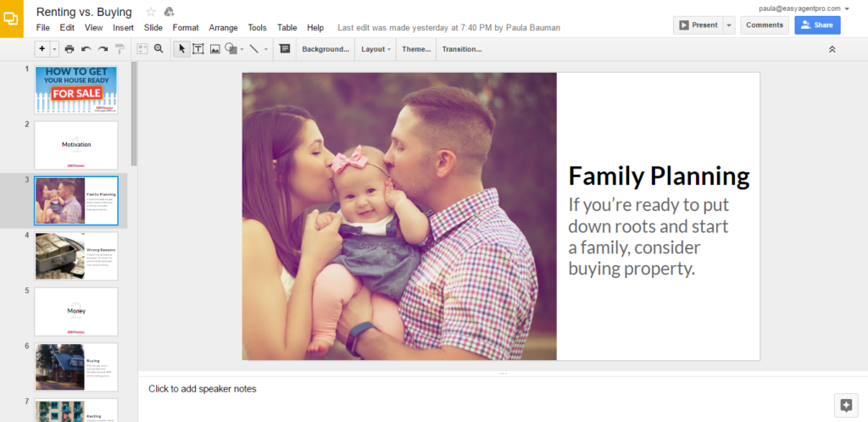
Task: Insert an image using Image icon
Action: 214,48
